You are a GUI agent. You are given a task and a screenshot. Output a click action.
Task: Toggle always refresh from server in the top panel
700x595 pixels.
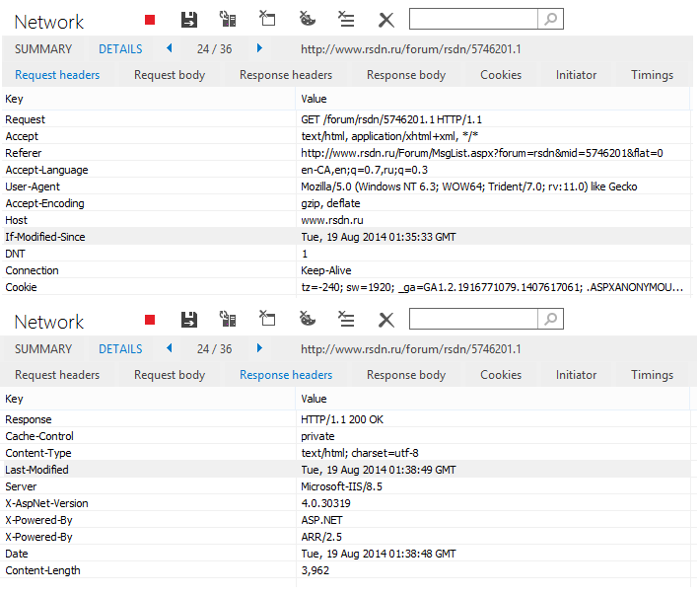(x=228, y=19)
